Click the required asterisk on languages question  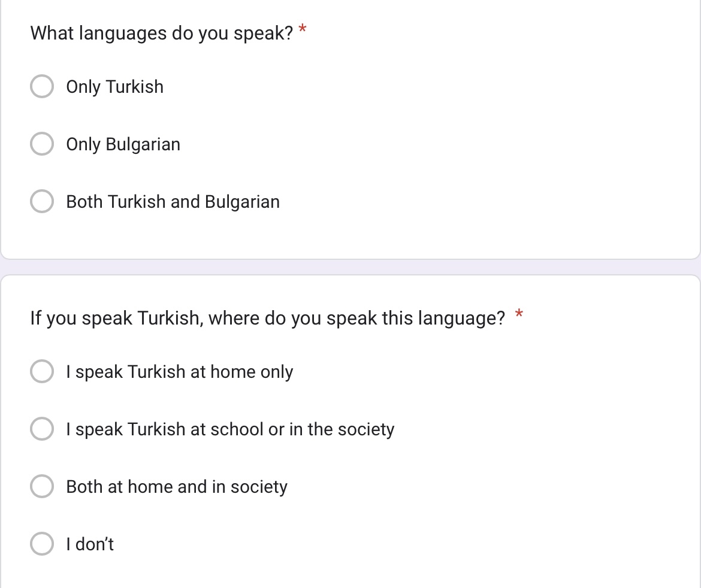[302, 30]
